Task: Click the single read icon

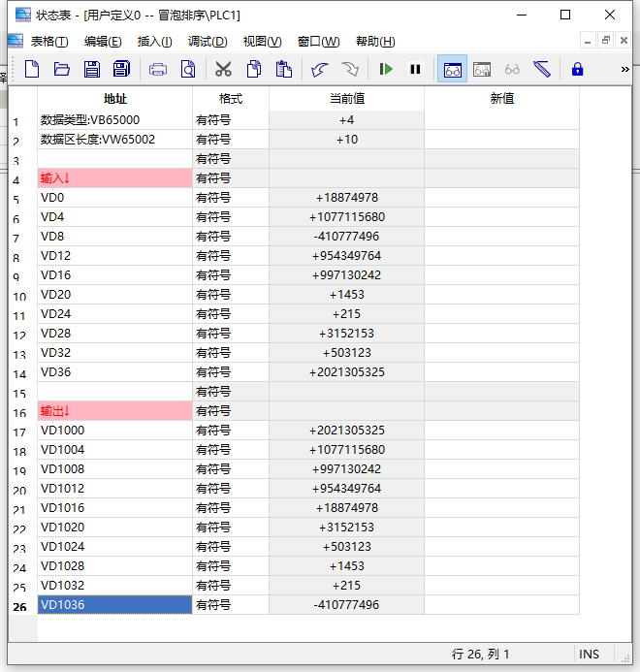Action: [x=482, y=70]
